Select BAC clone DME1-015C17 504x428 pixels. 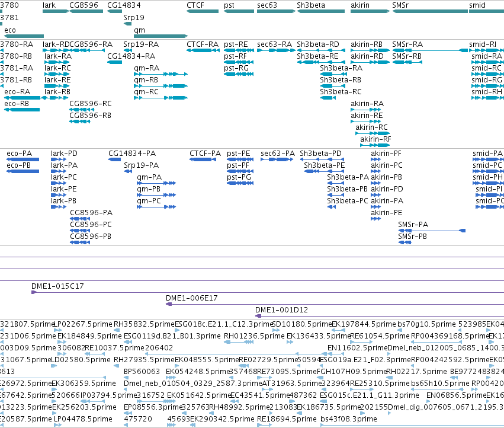268,292
